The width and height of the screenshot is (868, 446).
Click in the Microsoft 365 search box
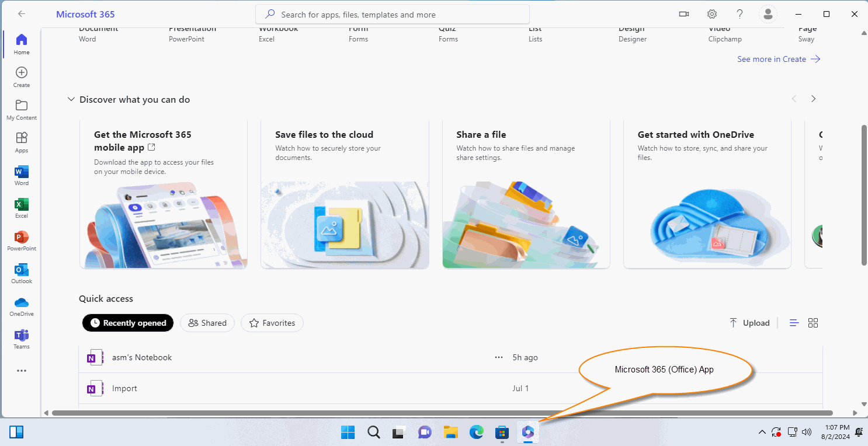pyautogui.click(x=393, y=14)
